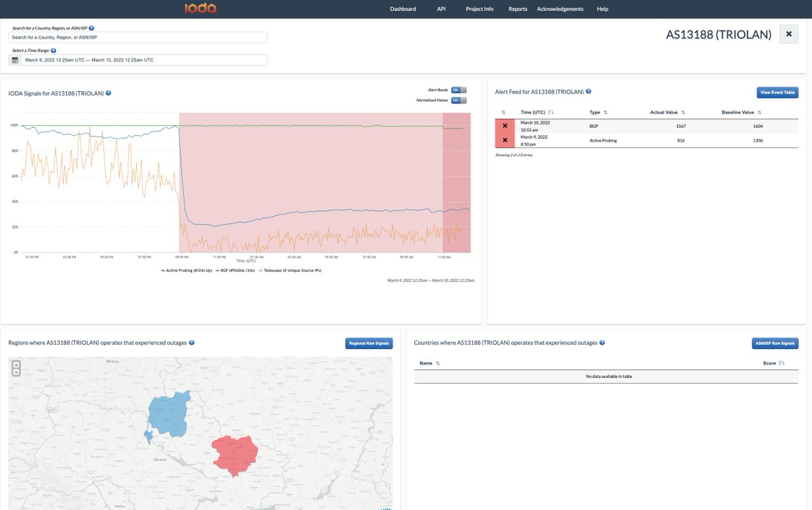The image size is (812, 510).
Task: Sort alert feed by Type column
Action: click(x=598, y=112)
